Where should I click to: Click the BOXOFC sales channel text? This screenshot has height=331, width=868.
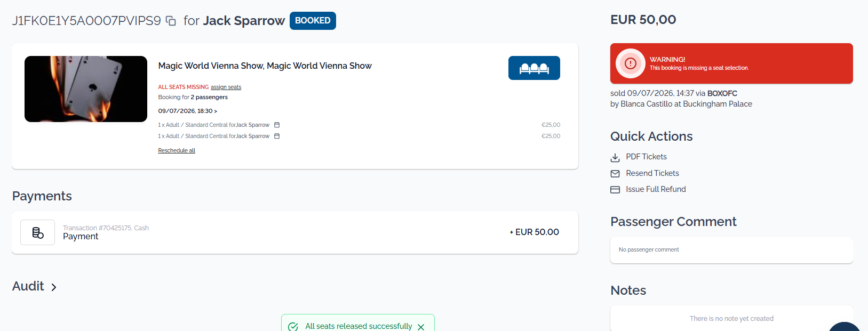(722, 93)
